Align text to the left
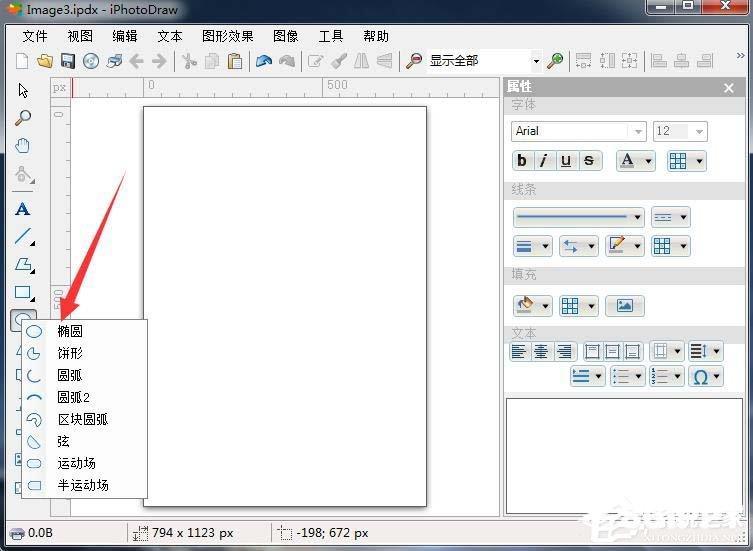The width and height of the screenshot is (753, 551). [519, 352]
